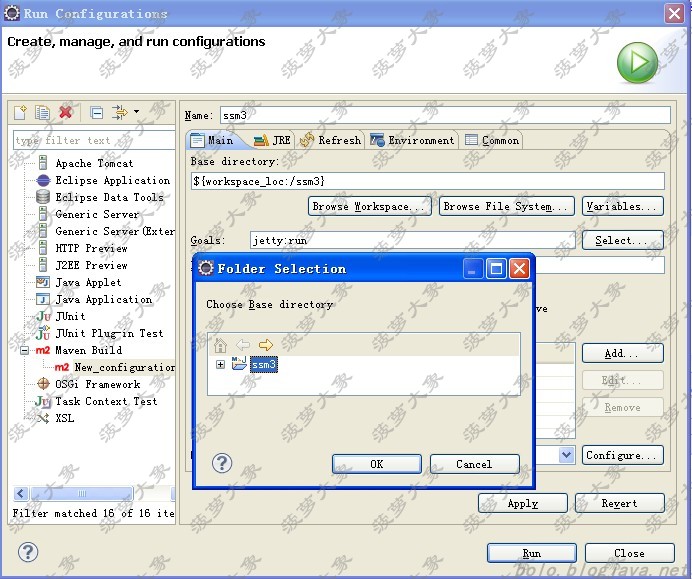Click the Base directory text field
This screenshot has height=579, width=692.
(428, 181)
